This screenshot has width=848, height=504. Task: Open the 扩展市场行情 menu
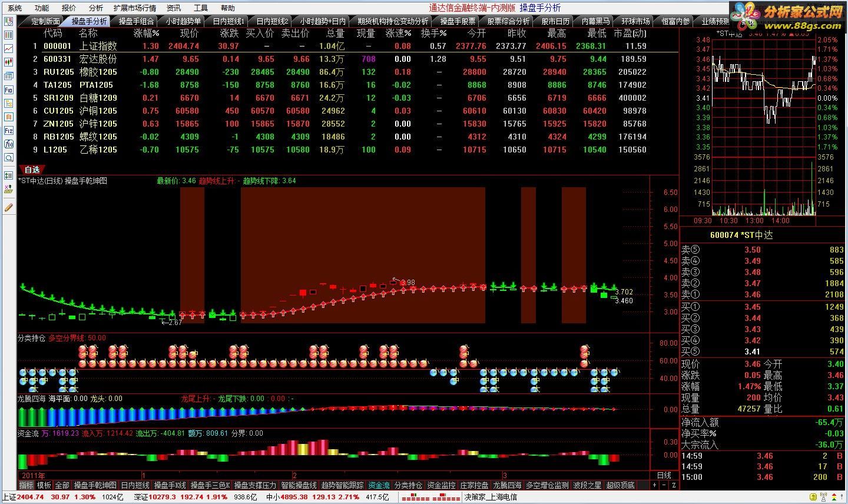(135, 8)
